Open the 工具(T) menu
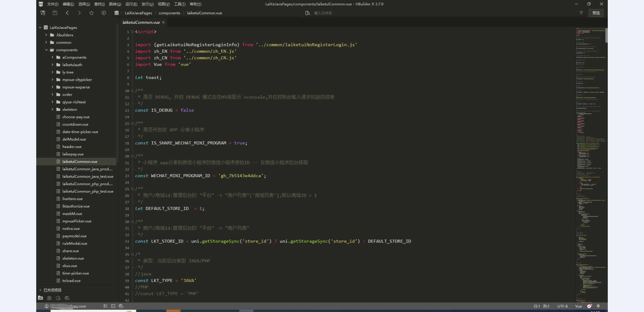644x312 pixels. 179,4
